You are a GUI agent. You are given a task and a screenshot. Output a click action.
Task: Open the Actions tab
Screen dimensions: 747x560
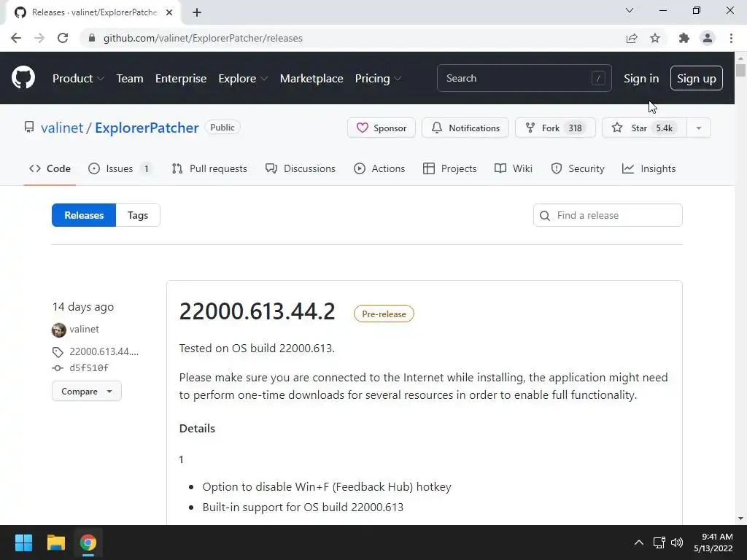pos(379,168)
